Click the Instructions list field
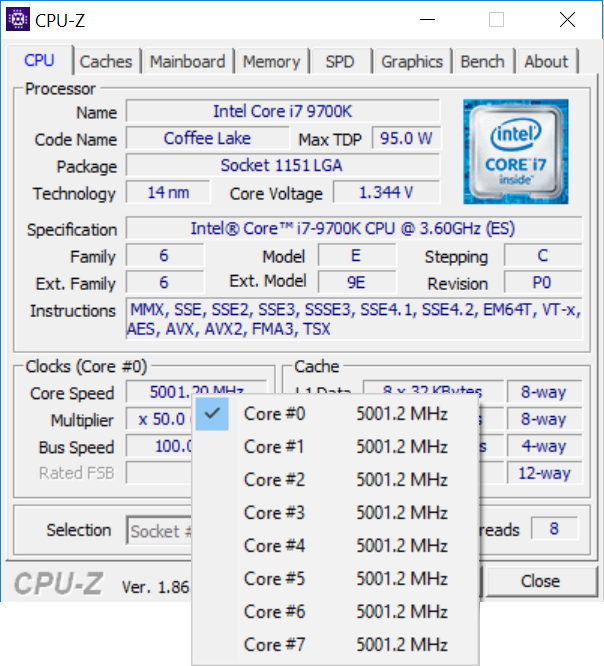Image resolution: width=604 pixels, height=666 pixels. (x=354, y=319)
